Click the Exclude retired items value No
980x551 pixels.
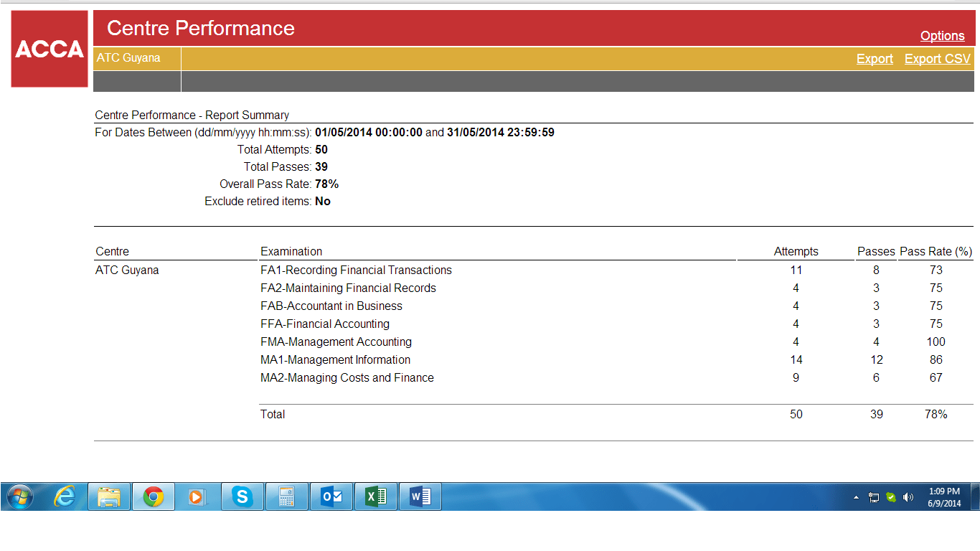click(x=323, y=202)
